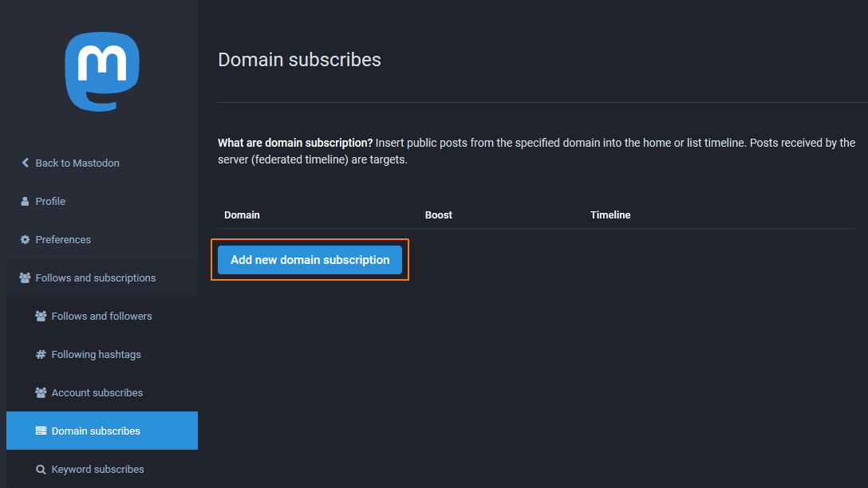Navigate to Following hashtags
The height and width of the screenshot is (488, 868).
96,354
